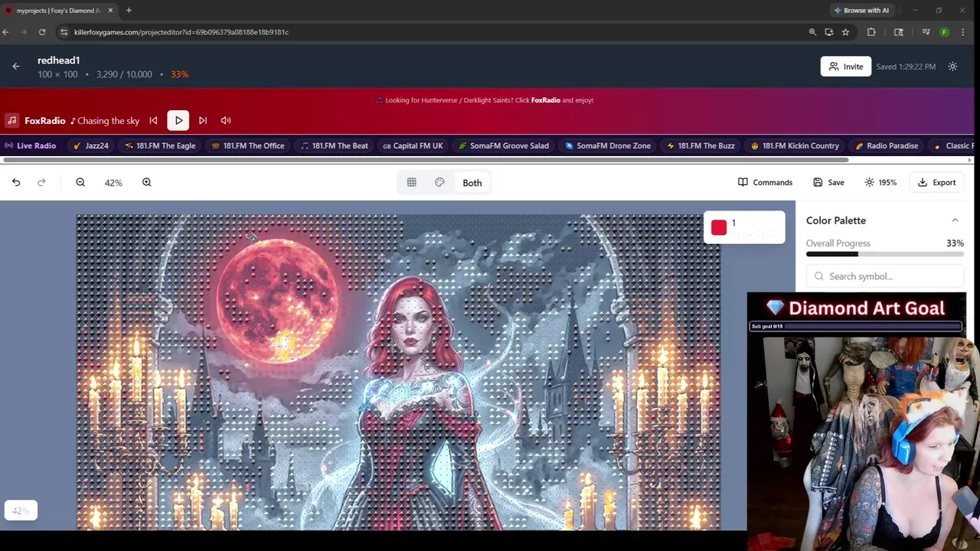
Task: Click the address bar URL
Action: (x=181, y=32)
